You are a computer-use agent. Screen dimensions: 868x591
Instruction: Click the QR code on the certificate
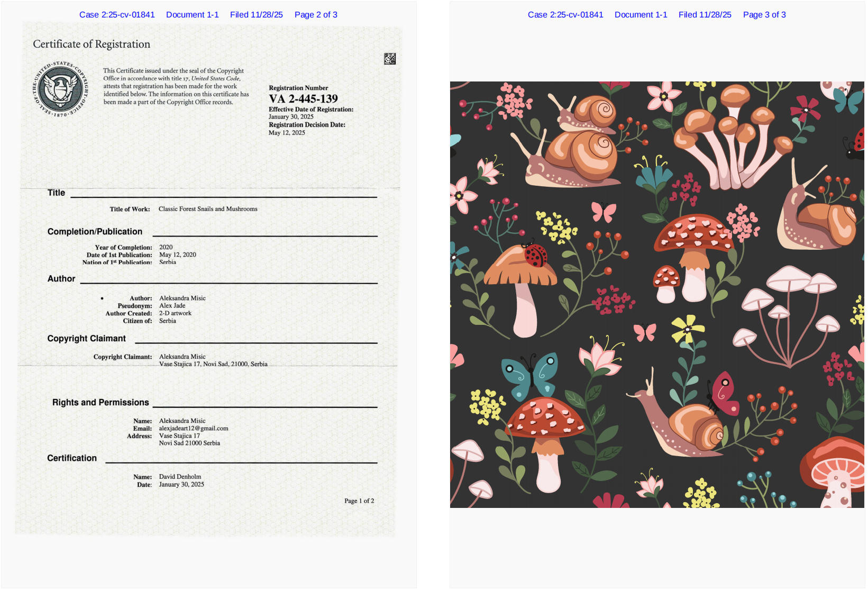click(x=390, y=59)
